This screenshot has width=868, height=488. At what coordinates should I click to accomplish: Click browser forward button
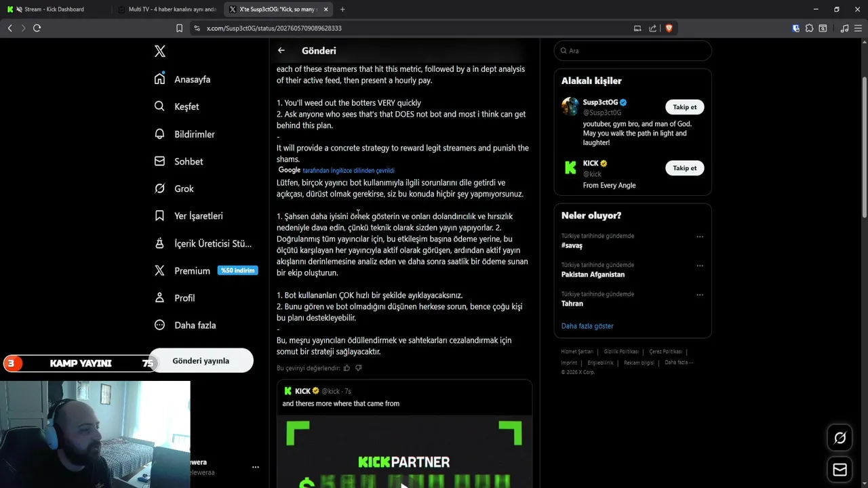(x=23, y=28)
